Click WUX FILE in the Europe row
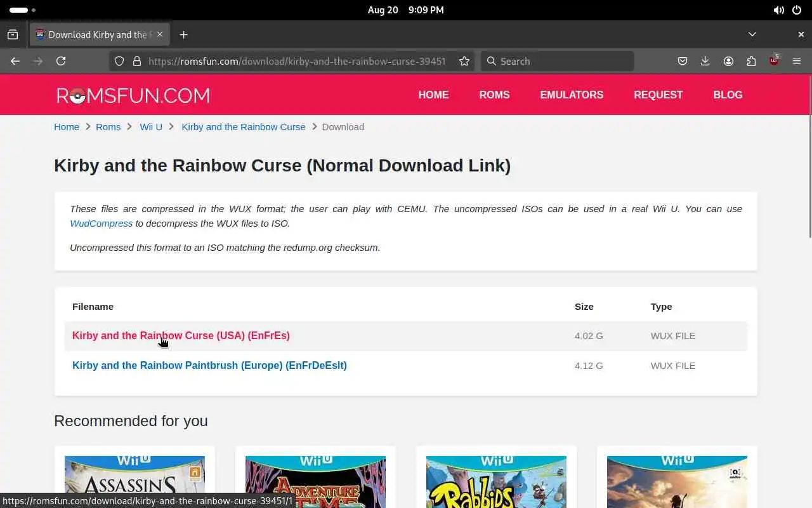Viewport: 812px width, 508px height. point(673,365)
